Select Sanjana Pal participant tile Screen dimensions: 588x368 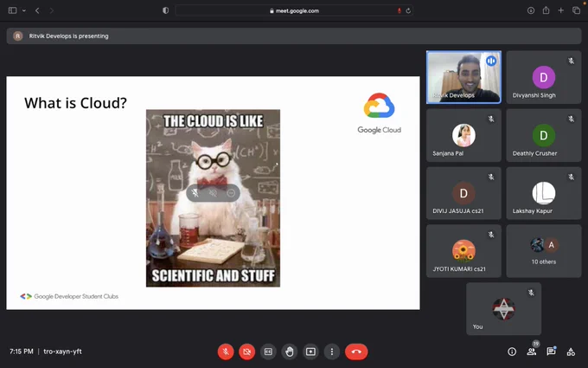click(463, 136)
